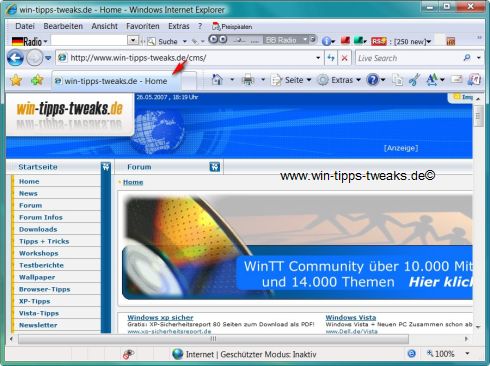Viewport: 490px width, 366px height.
Task: Expand the address bar URL history dropdown
Action: click(318, 58)
